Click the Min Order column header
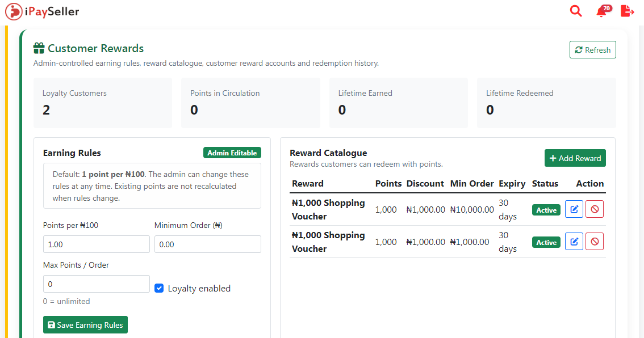Screen dimensions: 644x338 coord(472,183)
